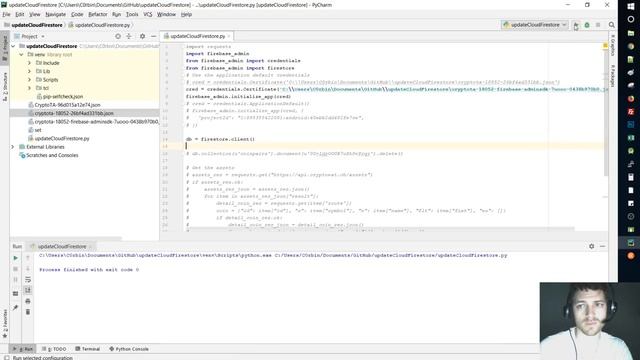Run updateCloudFirestore with the toolbar run arrow
640x360 pixels.
click(576, 25)
